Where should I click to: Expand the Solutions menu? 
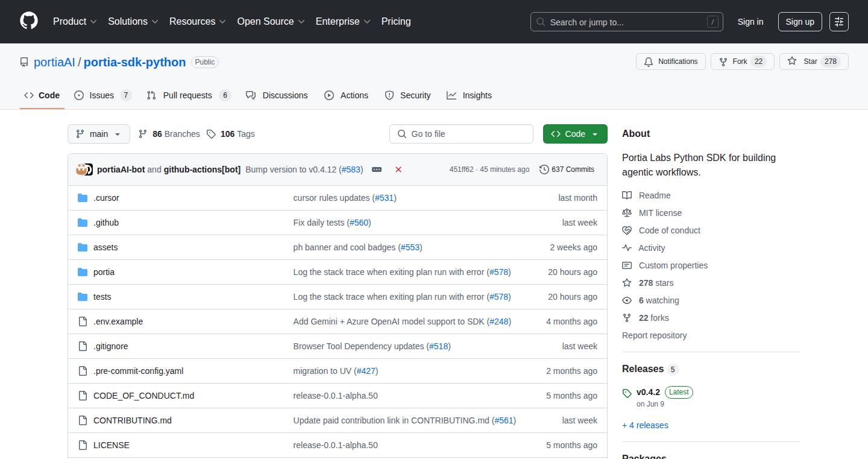click(133, 22)
